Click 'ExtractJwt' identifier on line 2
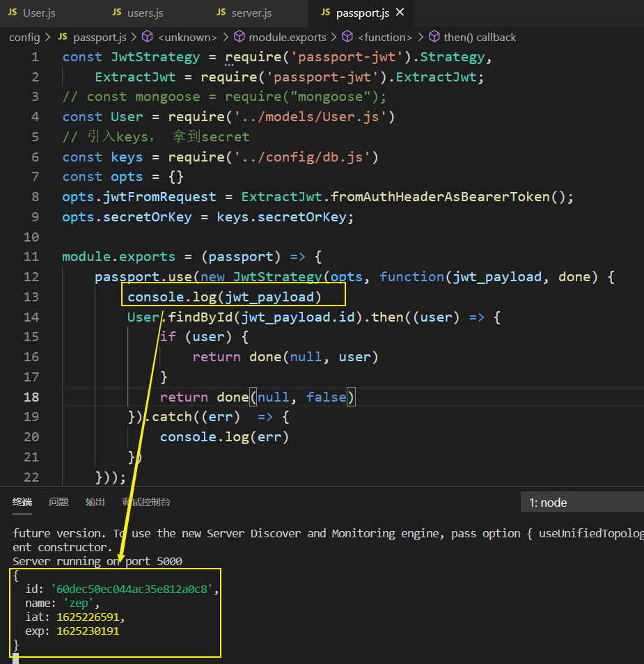 click(x=135, y=77)
